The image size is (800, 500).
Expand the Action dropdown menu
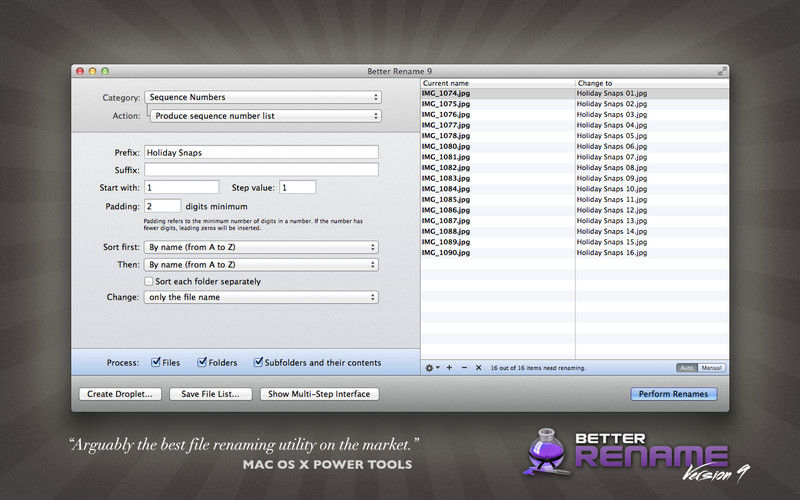[265, 116]
